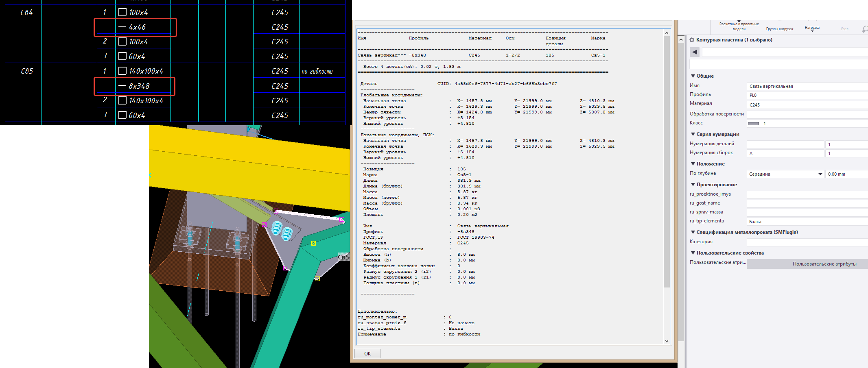Click the property panel scroll-up arrow
Viewport: 868px width, 368px height.
tap(681, 39)
